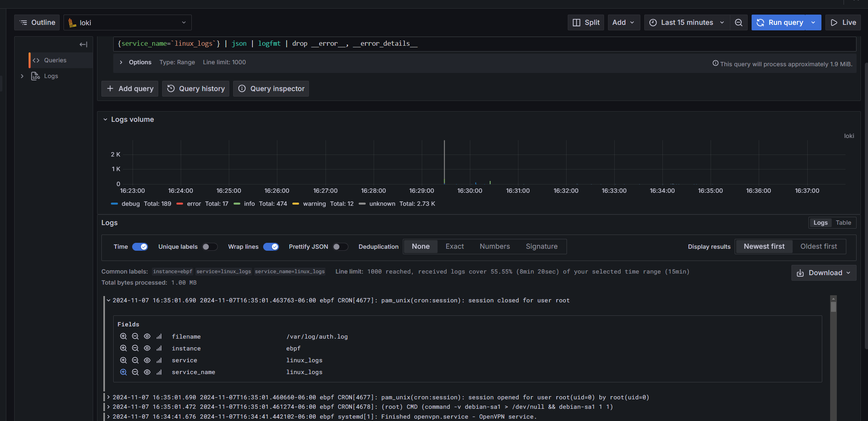
Task: Click filter-for-value icon on service_name field
Action: tap(123, 372)
